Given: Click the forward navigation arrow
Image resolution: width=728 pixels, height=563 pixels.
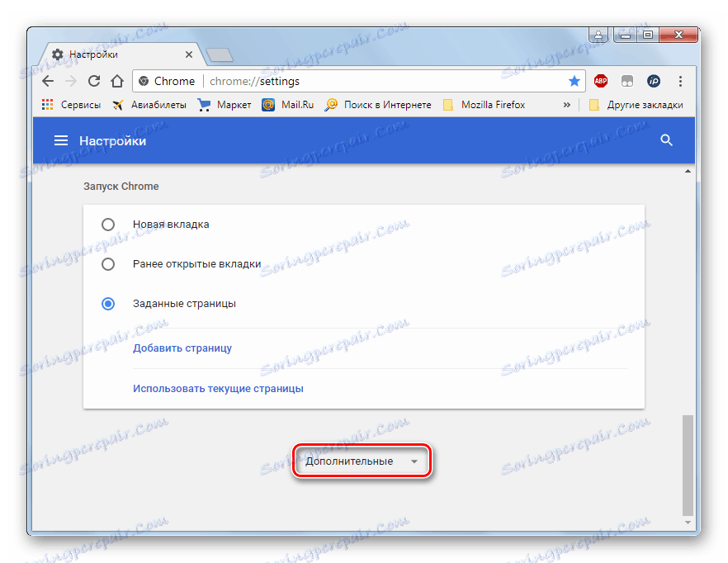Looking at the screenshot, I should click(x=71, y=81).
